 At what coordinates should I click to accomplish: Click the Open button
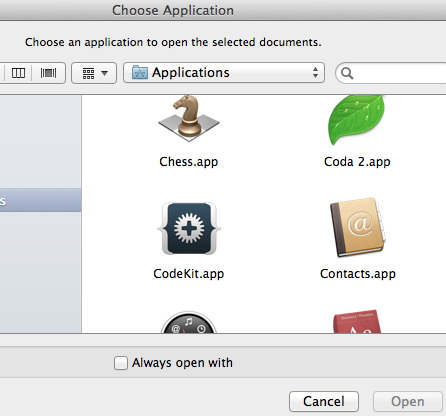408,401
